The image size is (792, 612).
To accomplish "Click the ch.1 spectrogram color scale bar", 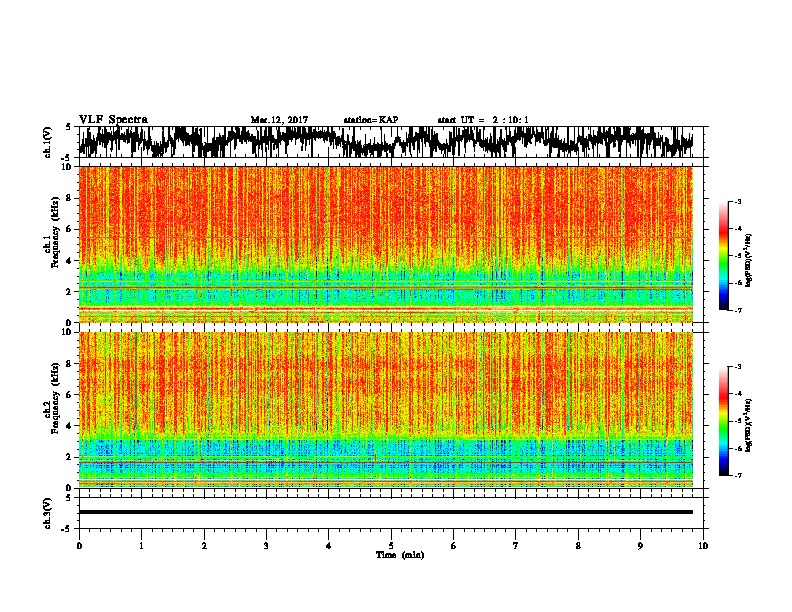I will pos(723,256).
